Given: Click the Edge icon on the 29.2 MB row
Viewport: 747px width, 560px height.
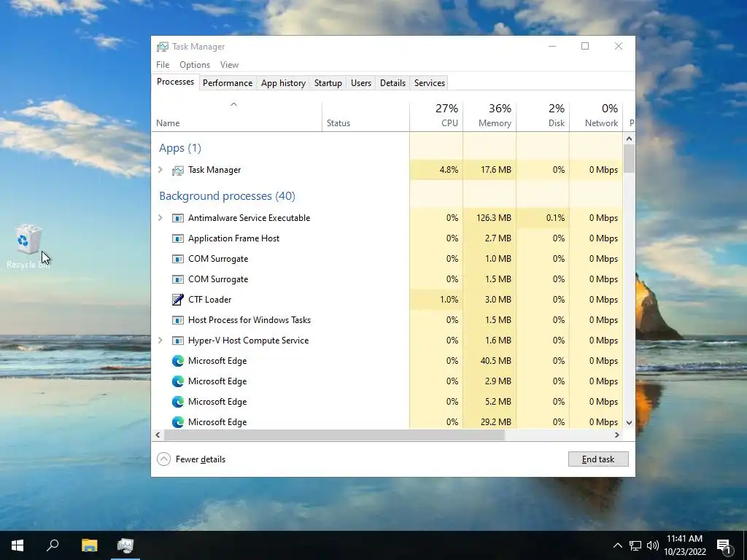Looking at the screenshot, I should pyautogui.click(x=178, y=422).
